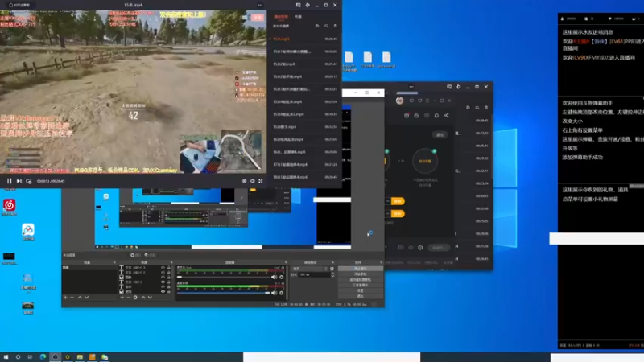The height and width of the screenshot is (362, 644).
Task: Move the OBS scene up
Action: click(x=80, y=297)
